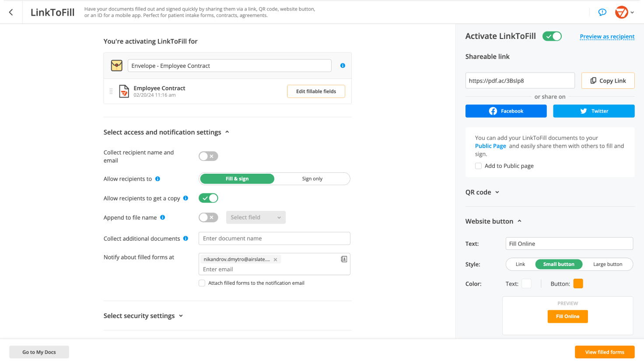Viewport: 644px width, 364px height.
Task: Click the info icon beside envelope name
Action: point(343,66)
